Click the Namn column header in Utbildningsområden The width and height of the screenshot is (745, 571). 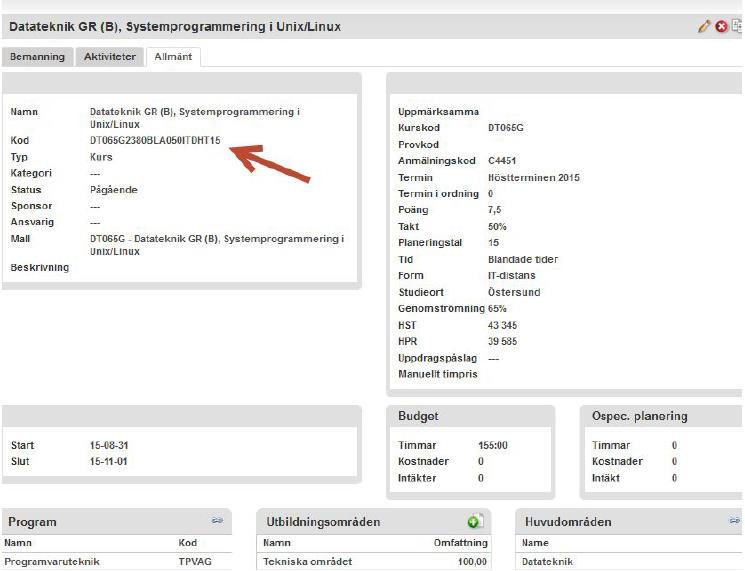[x=277, y=542]
